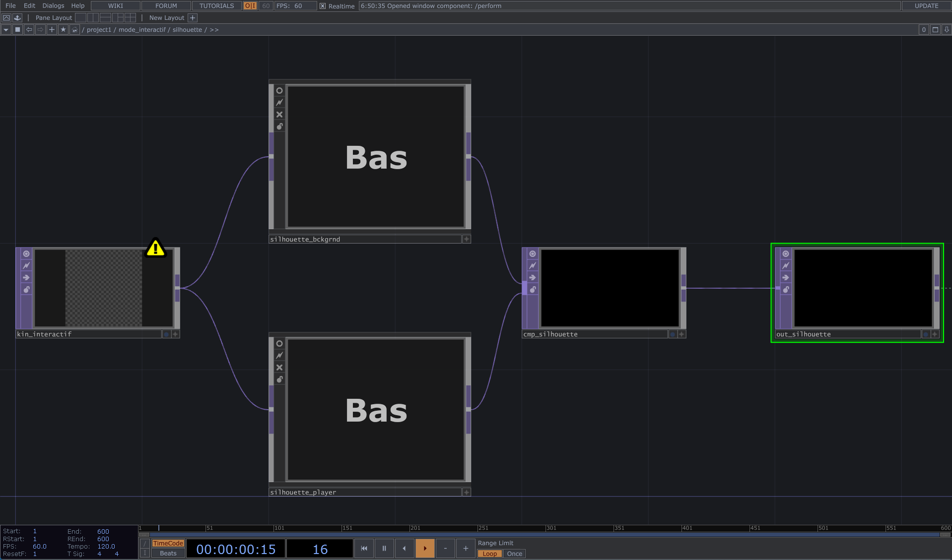Click frame 101 on the timeline ruler
Viewport: 952px width, 560px height.
[274, 528]
